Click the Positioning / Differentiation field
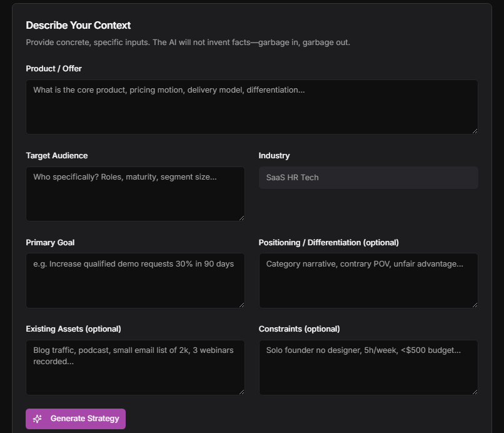Viewport: 504px width, 433px height. click(368, 278)
